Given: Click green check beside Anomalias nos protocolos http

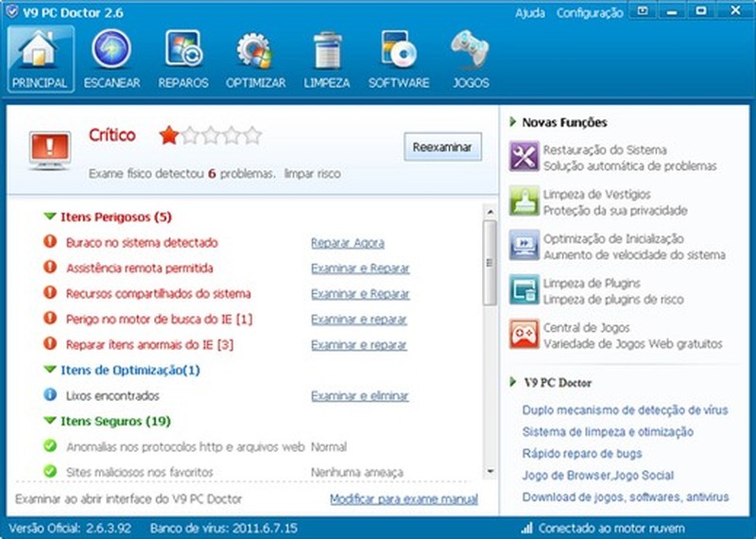Looking at the screenshot, I should (50, 445).
